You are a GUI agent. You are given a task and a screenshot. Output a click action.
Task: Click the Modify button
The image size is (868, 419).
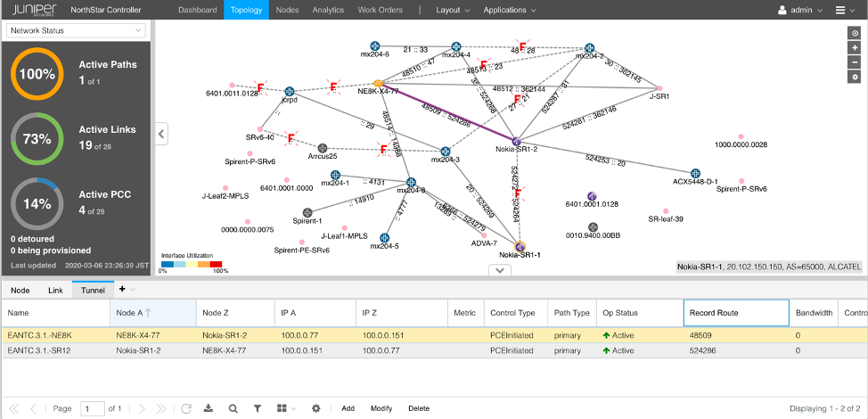381,408
